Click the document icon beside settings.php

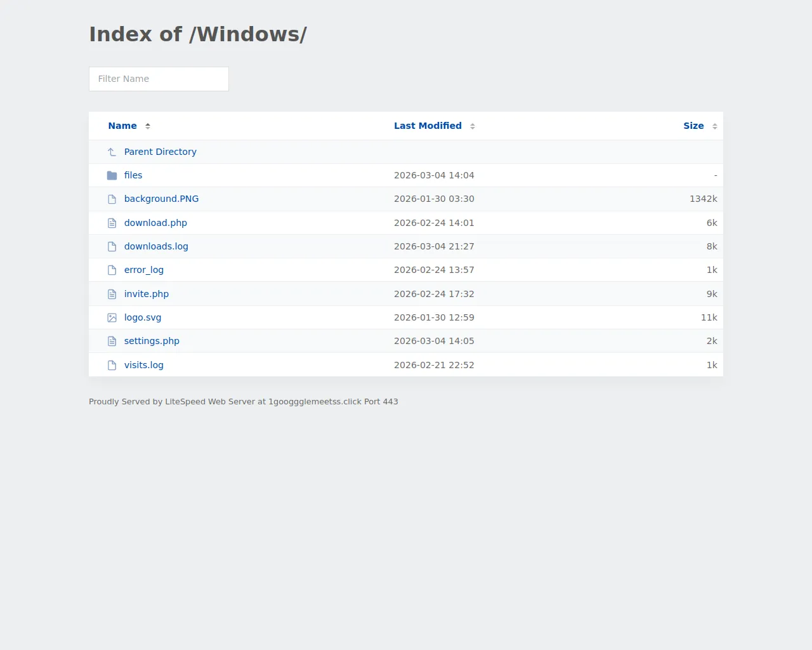click(112, 342)
